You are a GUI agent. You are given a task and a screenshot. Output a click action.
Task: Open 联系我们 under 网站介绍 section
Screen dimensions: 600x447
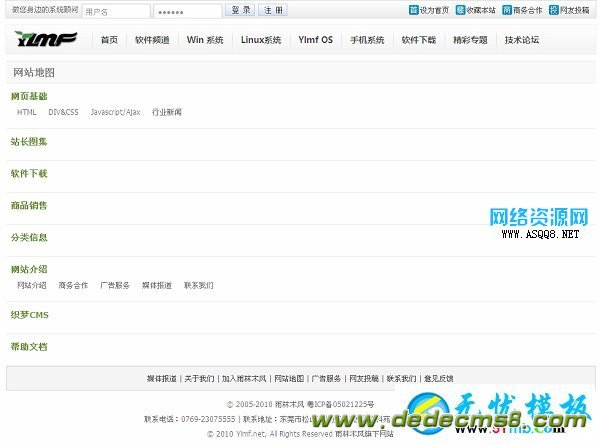(x=198, y=285)
